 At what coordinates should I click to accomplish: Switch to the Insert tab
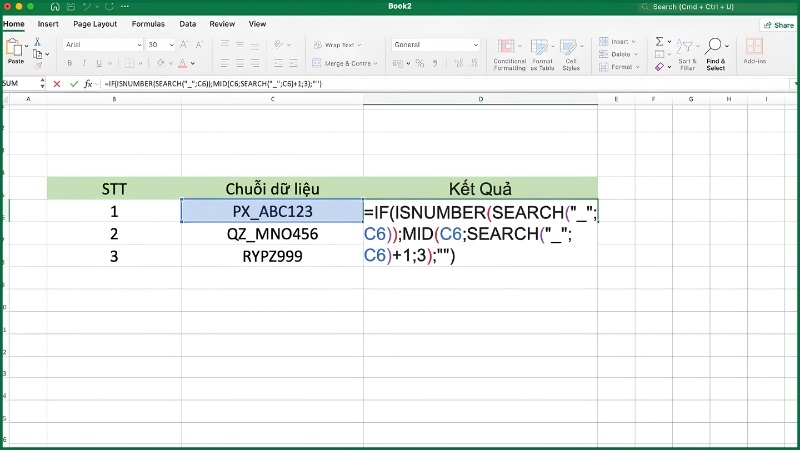tap(48, 24)
